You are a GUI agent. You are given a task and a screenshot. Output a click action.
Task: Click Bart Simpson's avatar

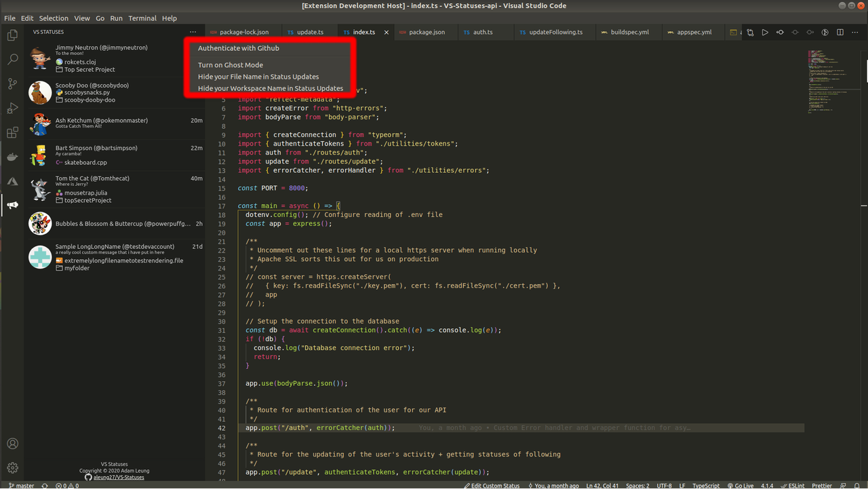(40, 155)
